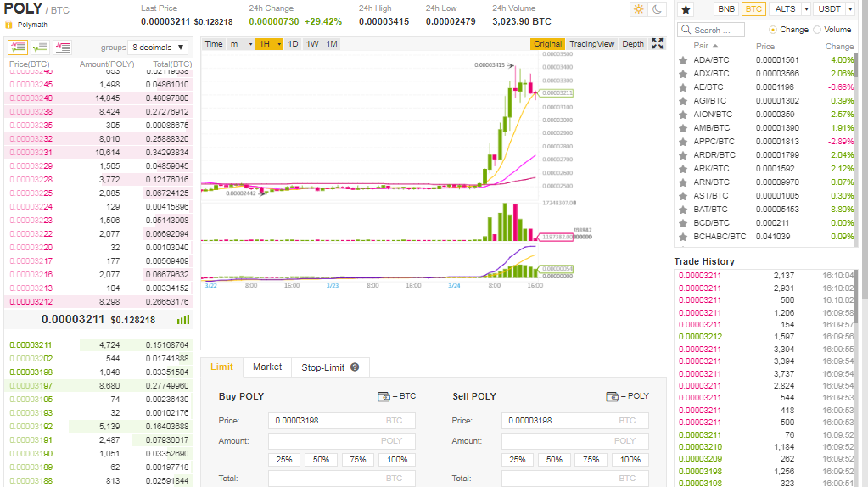The width and height of the screenshot is (868, 487).
Task: Click POLY wallet icon in Sell POLY
Action: [613, 396]
